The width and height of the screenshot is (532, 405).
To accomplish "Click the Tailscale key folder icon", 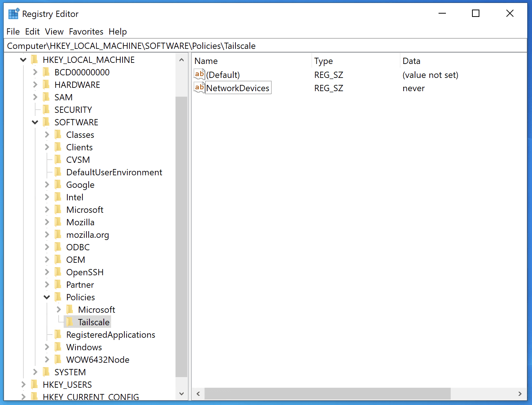I will pyautogui.click(x=69, y=322).
